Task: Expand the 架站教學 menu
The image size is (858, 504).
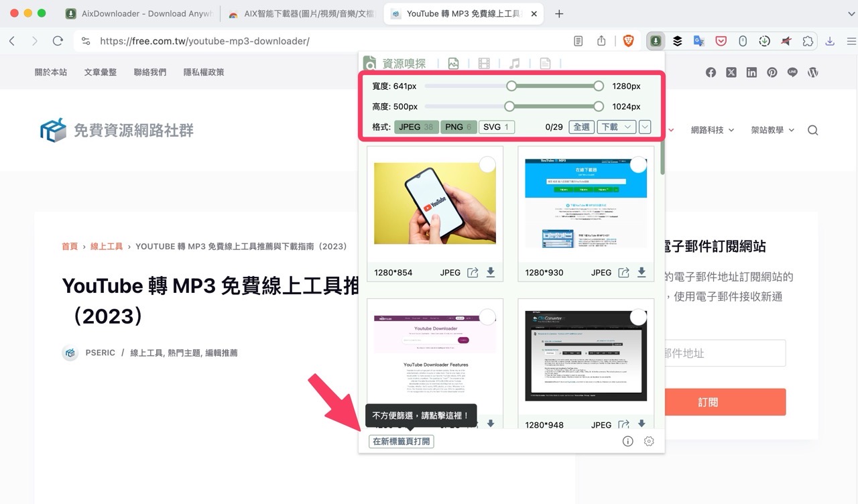Action: pyautogui.click(x=772, y=130)
